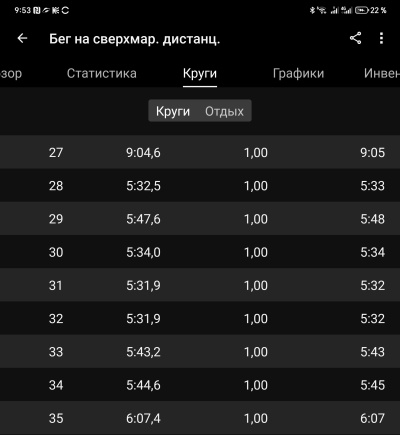
Task: Select lap 27 row
Action: [200, 152]
